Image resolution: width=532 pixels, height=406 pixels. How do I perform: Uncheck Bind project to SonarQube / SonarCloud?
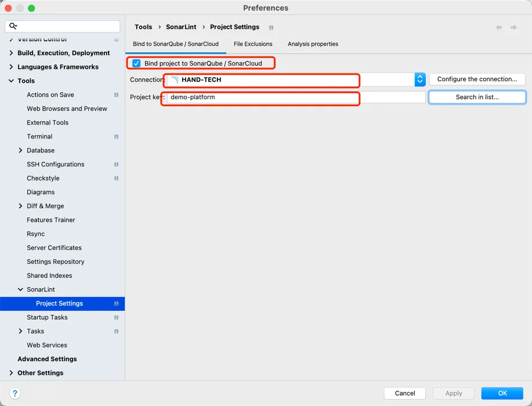click(136, 63)
